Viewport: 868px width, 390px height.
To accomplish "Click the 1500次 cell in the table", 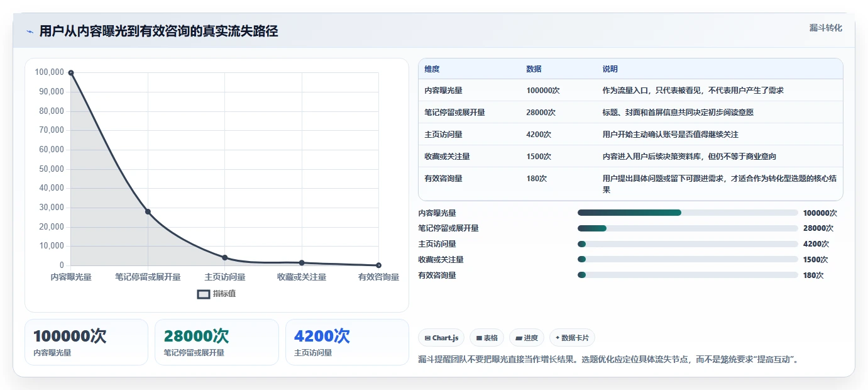I will pyautogui.click(x=539, y=157).
